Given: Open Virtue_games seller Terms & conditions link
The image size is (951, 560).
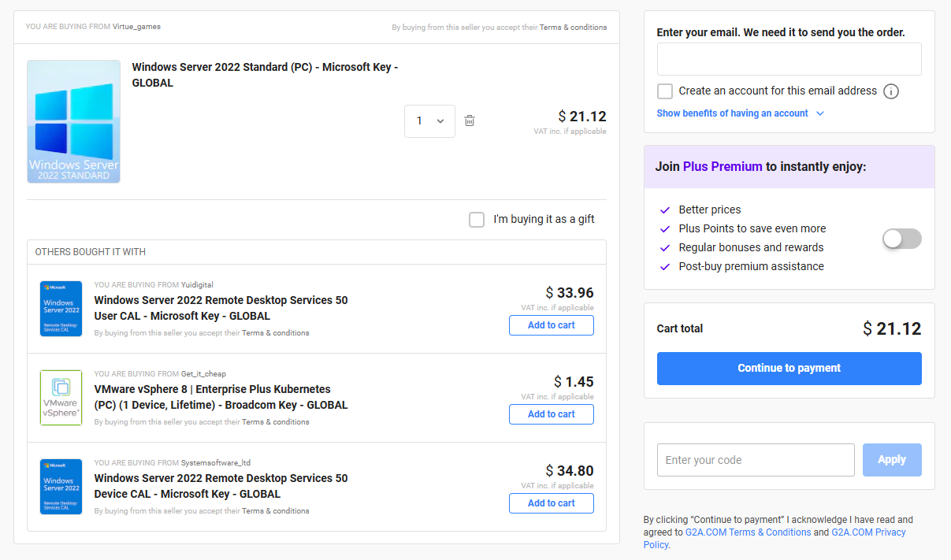Looking at the screenshot, I should [x=573, y=28].
